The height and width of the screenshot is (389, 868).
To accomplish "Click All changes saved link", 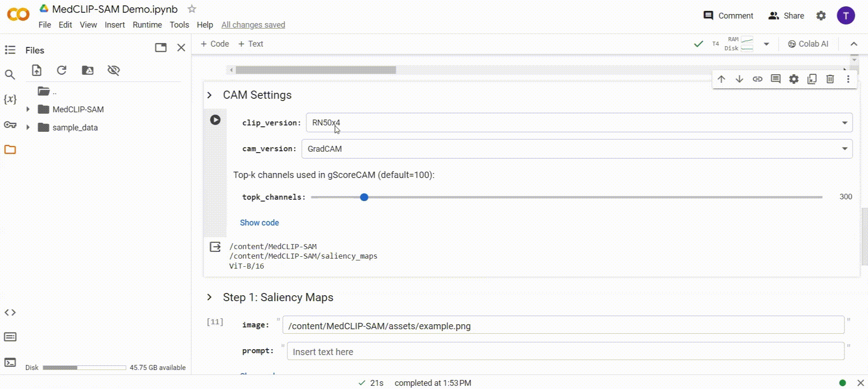I will pyautogui.click(x=253, y=25).
